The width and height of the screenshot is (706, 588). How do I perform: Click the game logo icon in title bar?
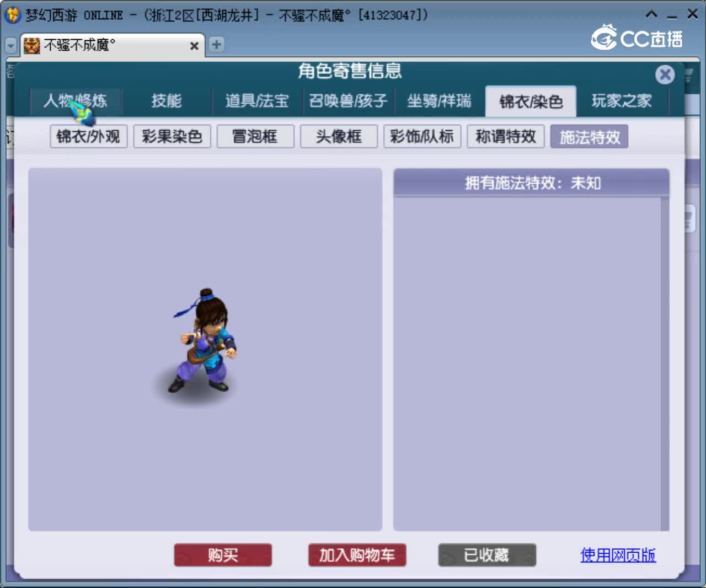click(12, 15)
